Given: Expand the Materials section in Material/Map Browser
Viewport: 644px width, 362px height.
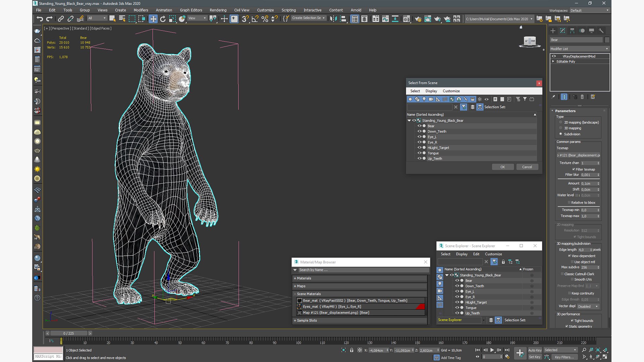Looking at the screenshot, I should pos(360,278).
